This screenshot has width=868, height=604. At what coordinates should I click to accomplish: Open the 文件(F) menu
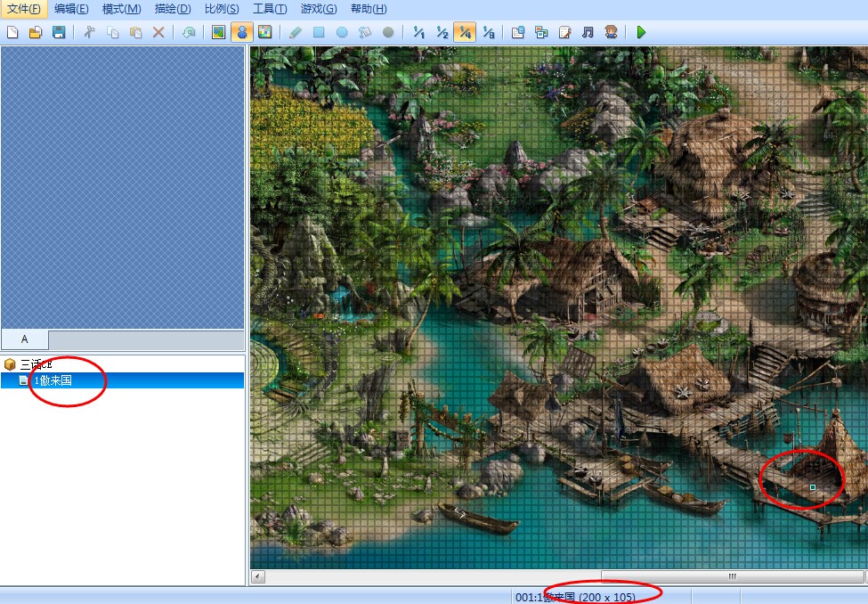tap(24, 9)
